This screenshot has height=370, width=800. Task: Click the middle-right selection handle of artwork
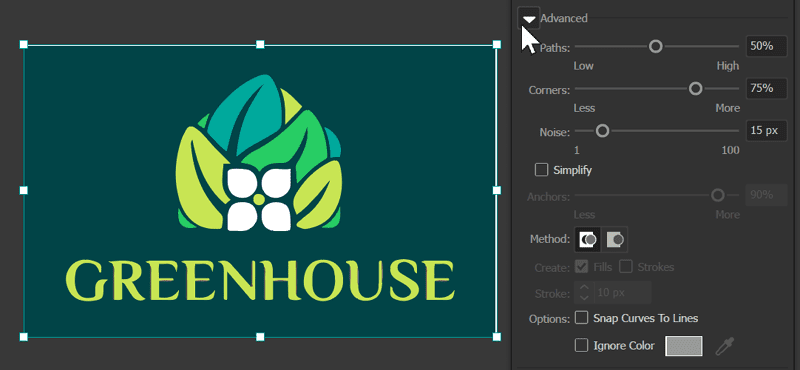(x=497, y=190)
